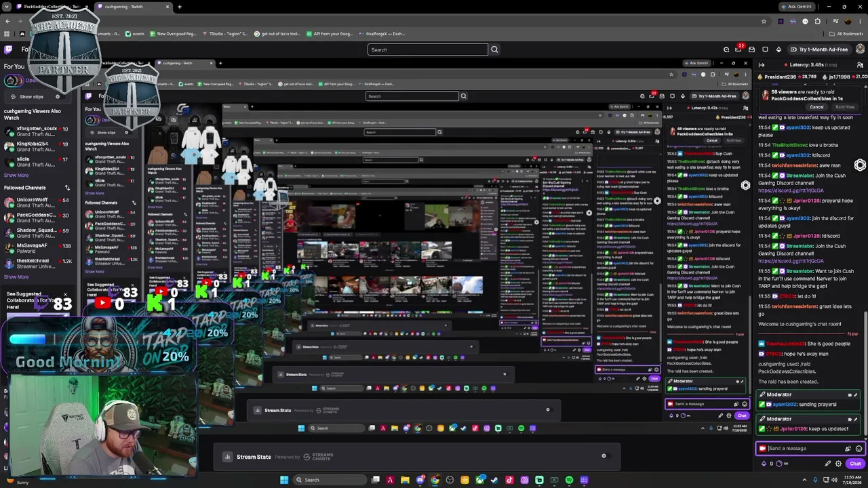Image resolution: width=868 pixels, height=488 pixels.
Task: Open the emote picker in the chat box
Action: click(x=859, y=449)
